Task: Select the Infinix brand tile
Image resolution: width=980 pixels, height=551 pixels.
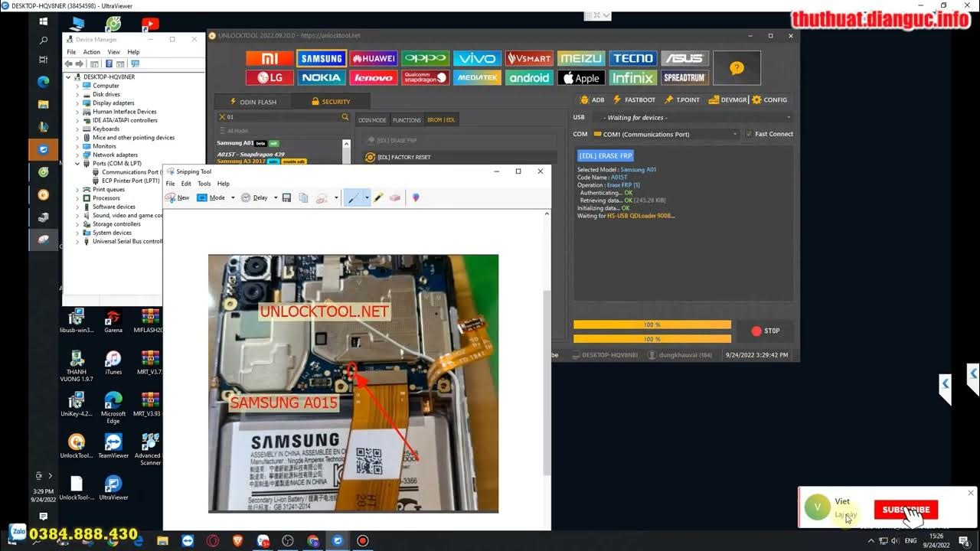Action: 633,77
